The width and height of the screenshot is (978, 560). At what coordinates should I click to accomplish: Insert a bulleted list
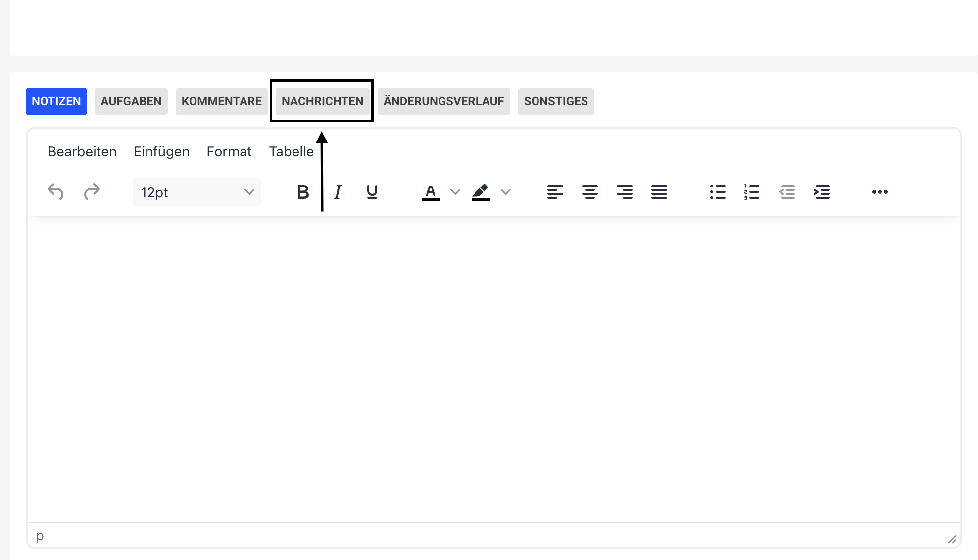pos(717,192)
